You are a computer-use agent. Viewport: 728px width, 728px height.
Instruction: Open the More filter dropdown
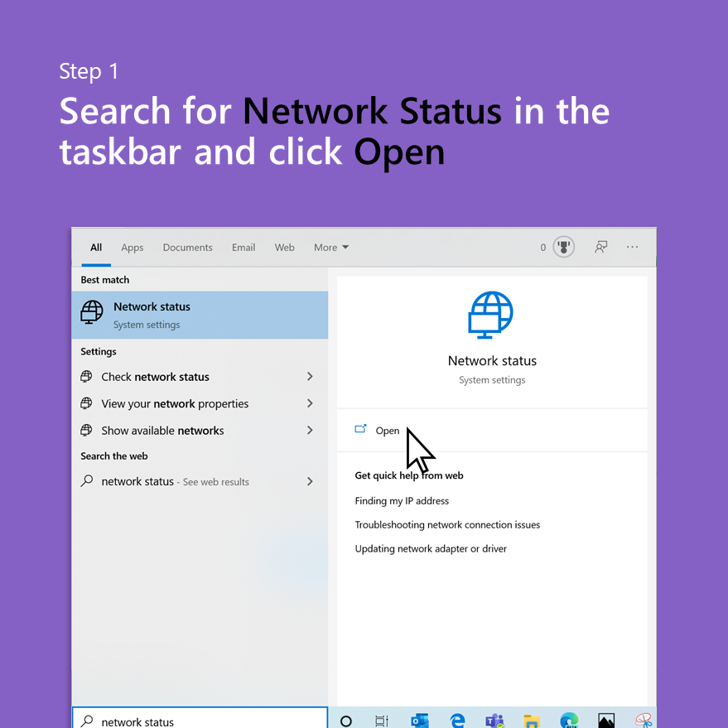tap(330, 247)
